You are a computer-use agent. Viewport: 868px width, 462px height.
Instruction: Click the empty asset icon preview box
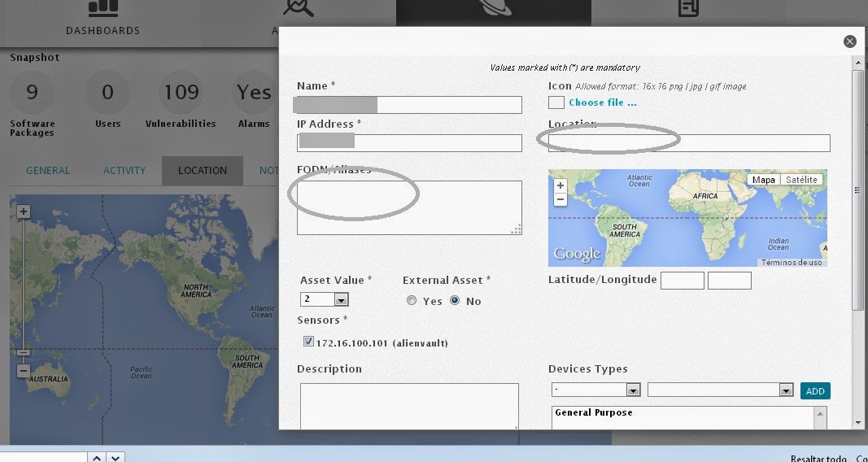coord(556,102)
